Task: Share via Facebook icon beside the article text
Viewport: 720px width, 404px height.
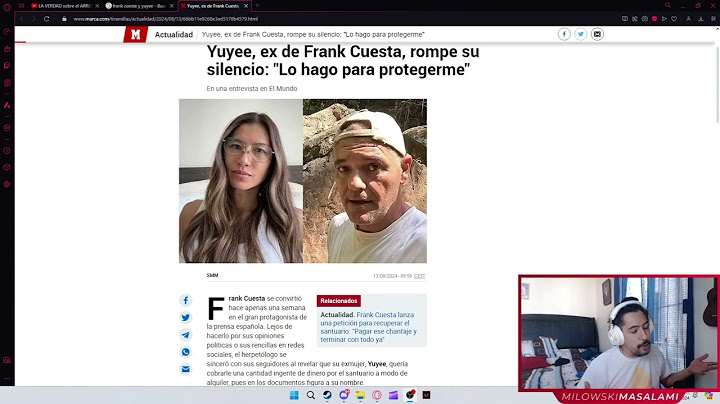Action: tap(186, 300)
